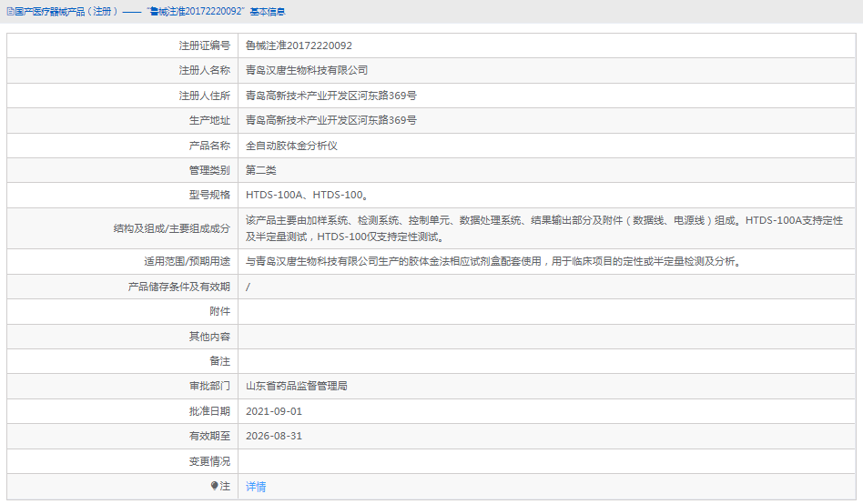Click the 适用范围 intended use description
The width and height of the screenshot is (863, 504).
[495, 261]
